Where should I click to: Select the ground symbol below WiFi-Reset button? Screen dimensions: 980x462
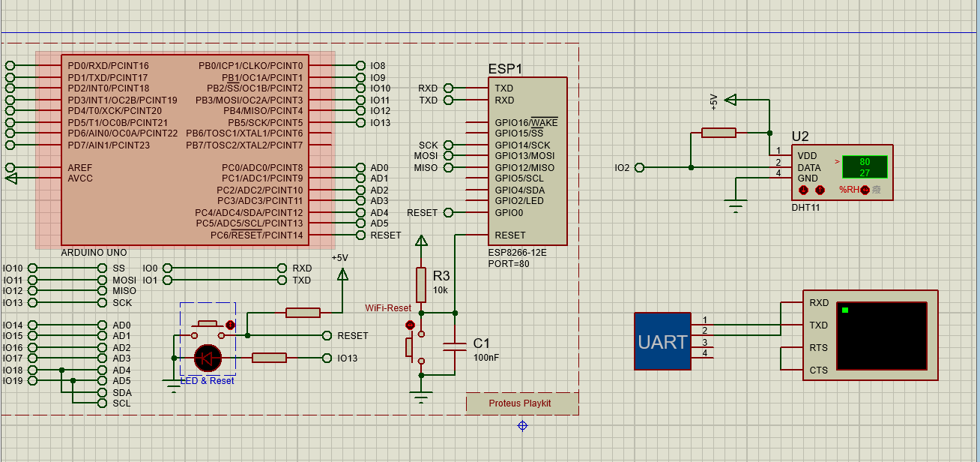click(x=421, y=396)
